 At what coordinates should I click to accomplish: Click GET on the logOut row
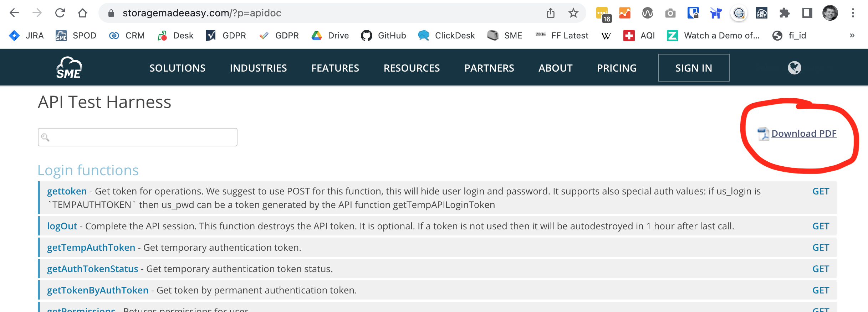pyautogui.click(x=821, y=226)
